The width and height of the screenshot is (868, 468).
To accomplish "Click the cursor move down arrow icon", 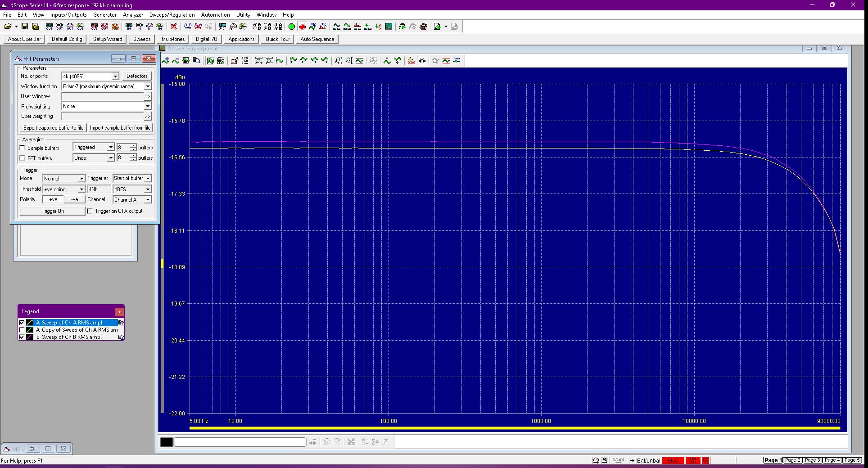I will [398, 61].
